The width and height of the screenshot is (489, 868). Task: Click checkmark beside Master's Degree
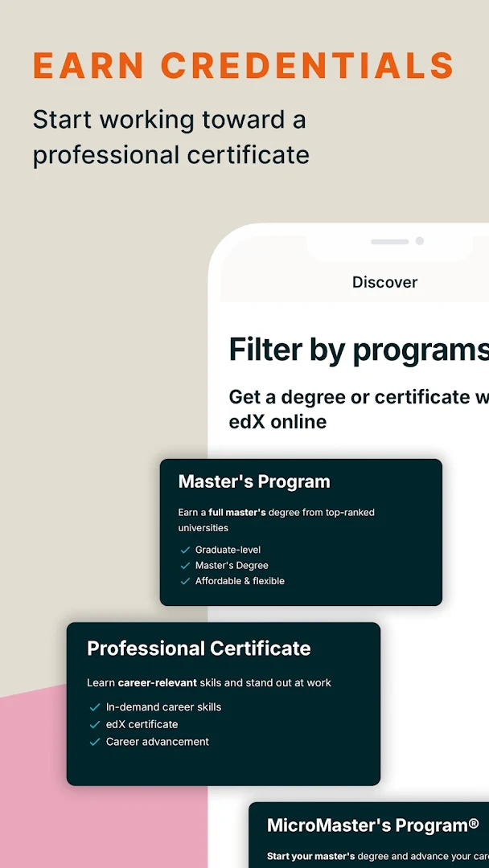tap(185, 566)
